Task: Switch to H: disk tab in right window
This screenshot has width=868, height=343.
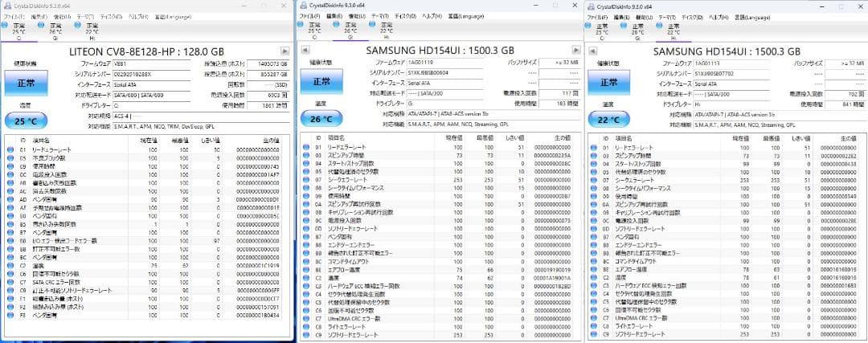Action: (x=674, y=31)
